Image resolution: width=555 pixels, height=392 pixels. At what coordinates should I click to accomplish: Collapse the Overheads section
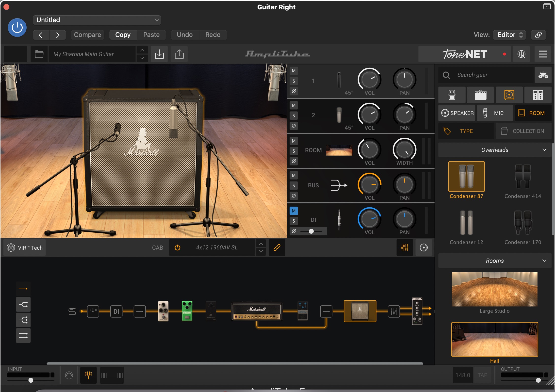495,150
